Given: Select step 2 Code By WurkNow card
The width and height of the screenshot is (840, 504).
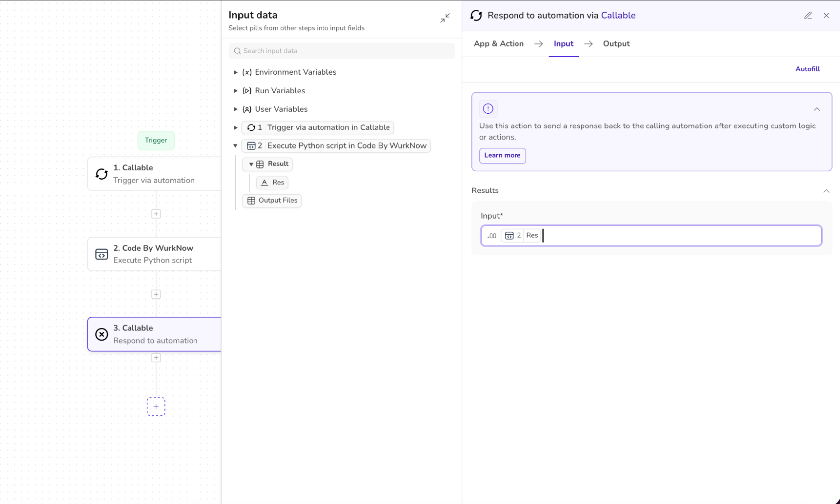Looking at the screenshot, I should [x=154, y=254].
